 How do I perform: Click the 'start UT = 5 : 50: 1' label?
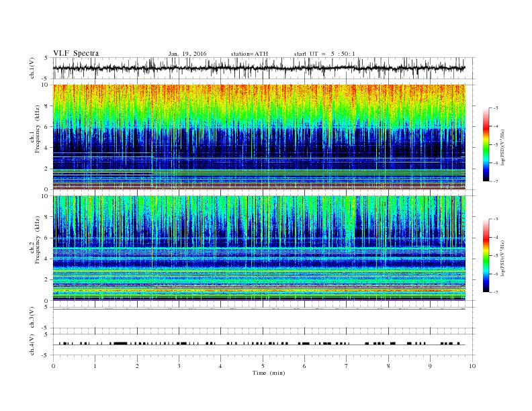[x=324, y=54]
